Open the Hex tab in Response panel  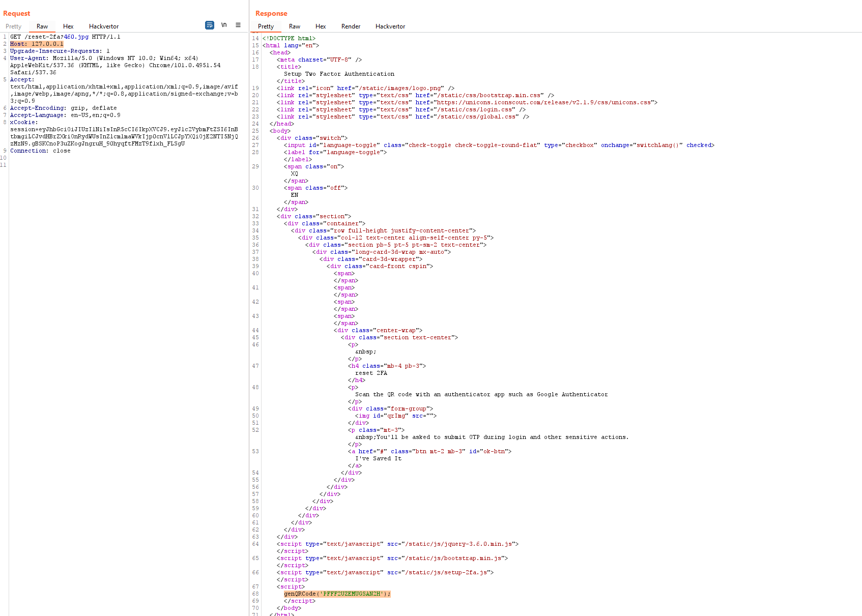tap(321, 26)
